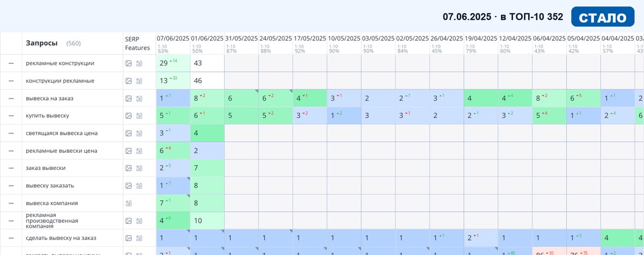Click the sparkle-page SERP icon for 'вывеска на заказ'
The image size is (644, 255).
(139, 99)
